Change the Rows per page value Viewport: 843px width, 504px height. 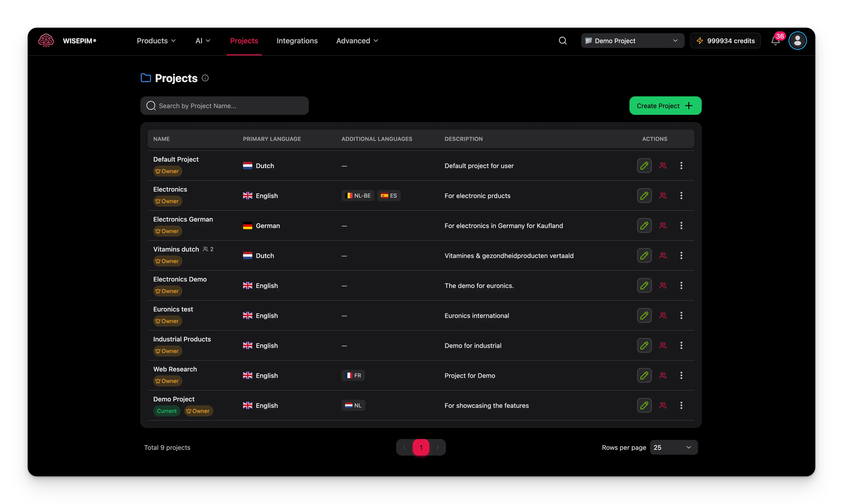tap(673, 447)
